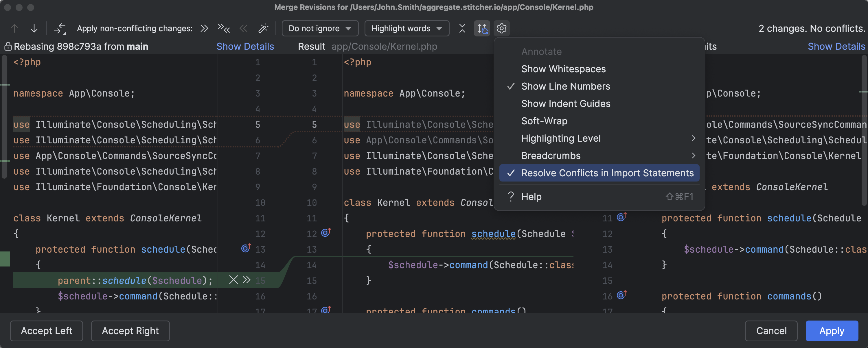This screenshot has height=348, width=868.
Task: Choose Soft-Wrap from the menu
Action: (x=544, y=121)
